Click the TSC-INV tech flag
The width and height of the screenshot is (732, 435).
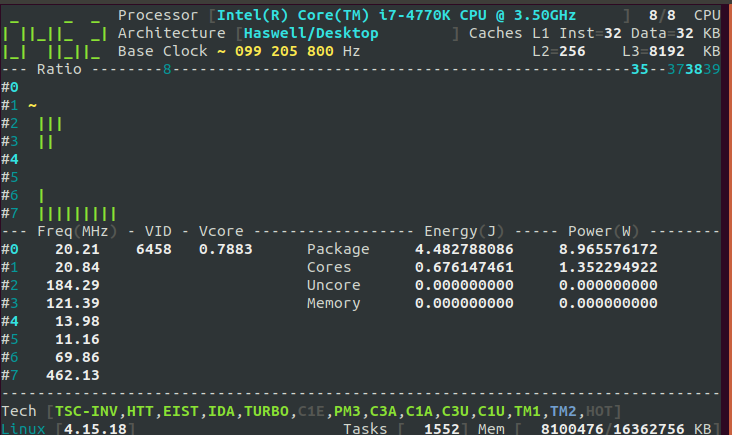(x=86, y=412)
